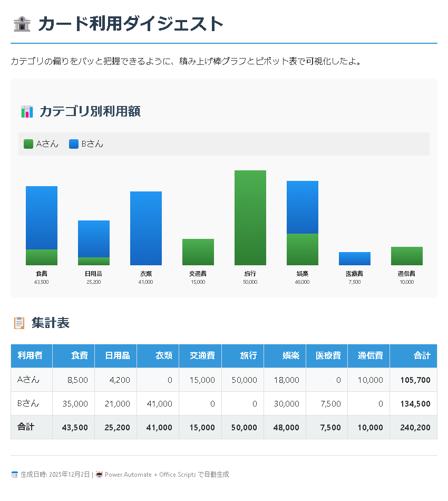Click the カテゴリ別利用額 chart heading

coord(90,111)
